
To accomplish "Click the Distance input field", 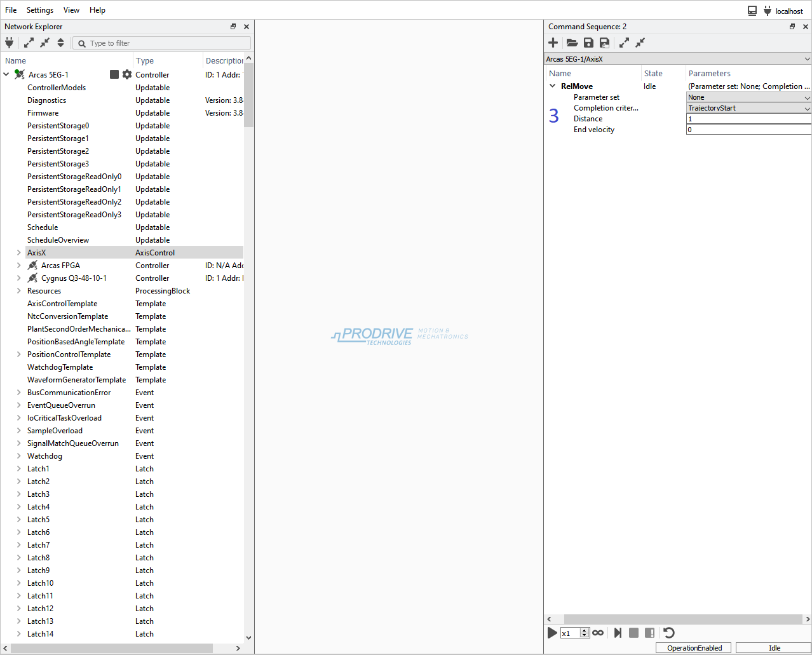I will tap(748, 119).
